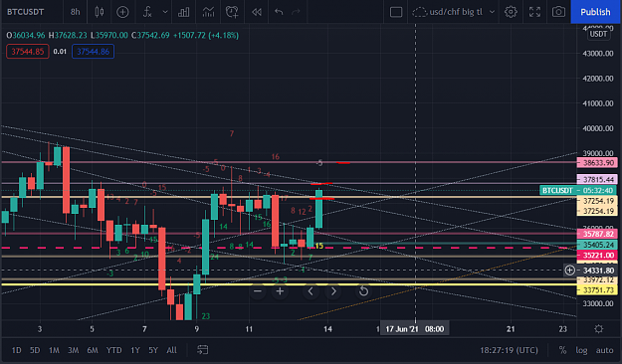
Task: Click the 37815.44 price line label
Action: pos(597,180)
